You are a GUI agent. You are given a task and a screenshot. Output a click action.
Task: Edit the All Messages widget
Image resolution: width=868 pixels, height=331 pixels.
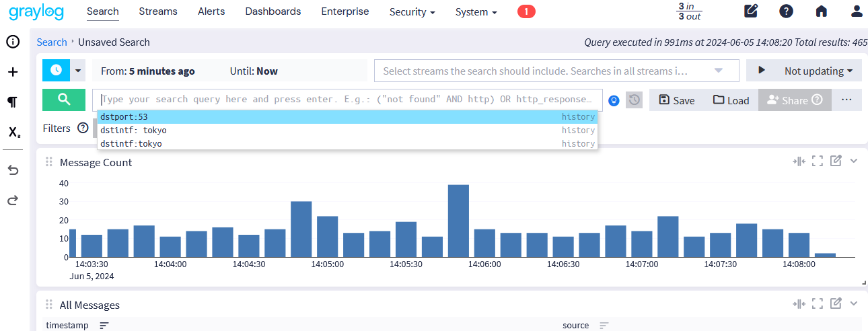(836, 303)
